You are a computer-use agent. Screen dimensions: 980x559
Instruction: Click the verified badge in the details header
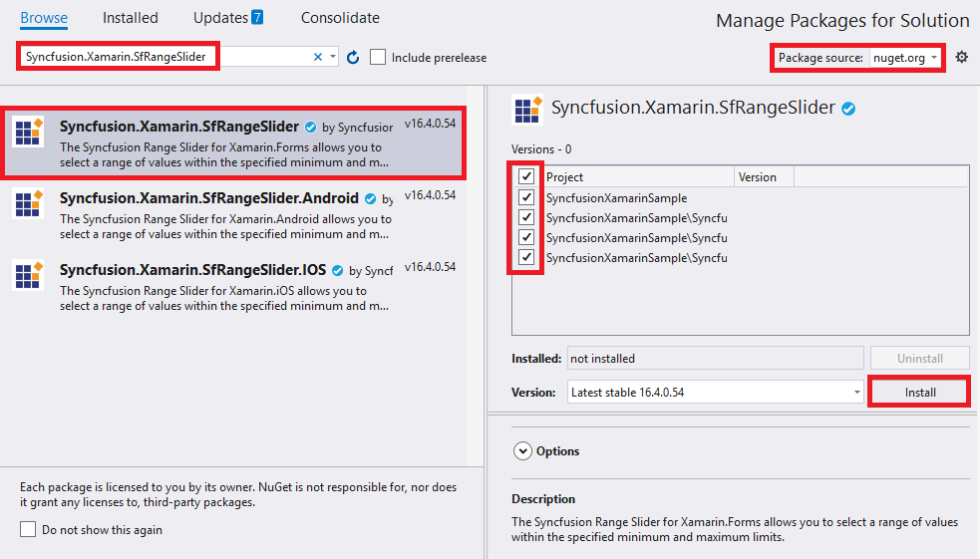pyautogui.click(x=848, y=109)
